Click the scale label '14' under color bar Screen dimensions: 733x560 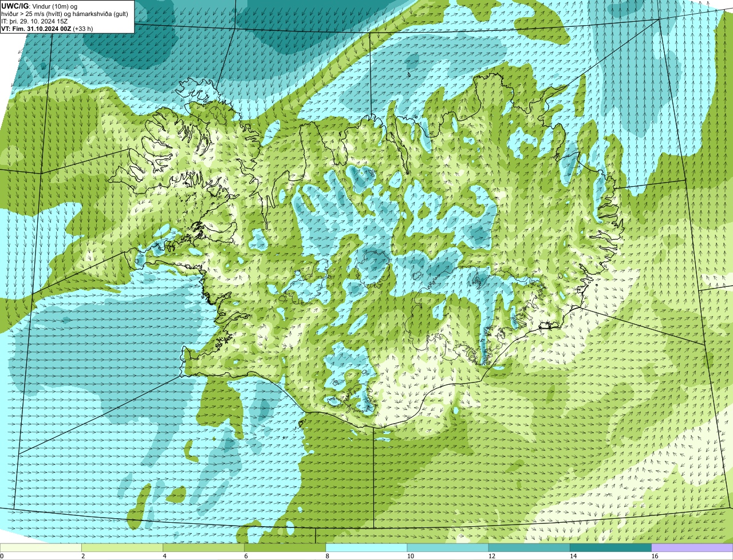tap(573, 556)
